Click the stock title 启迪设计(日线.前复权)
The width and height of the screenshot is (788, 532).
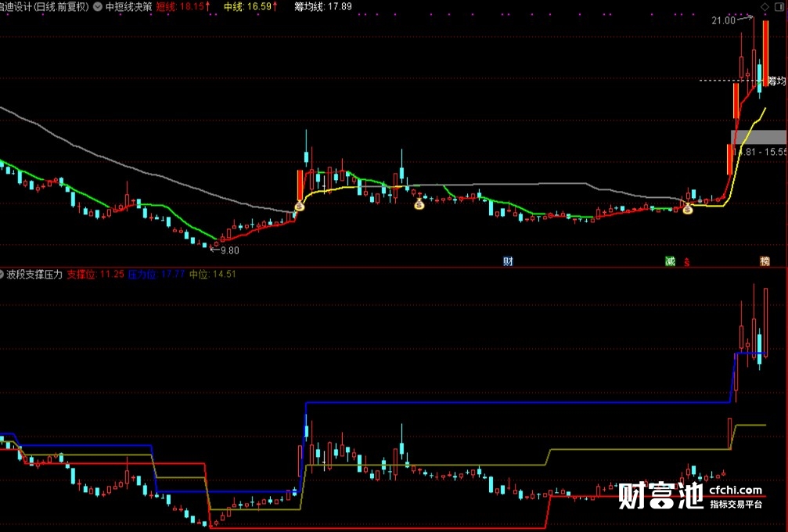pos(45,7)
